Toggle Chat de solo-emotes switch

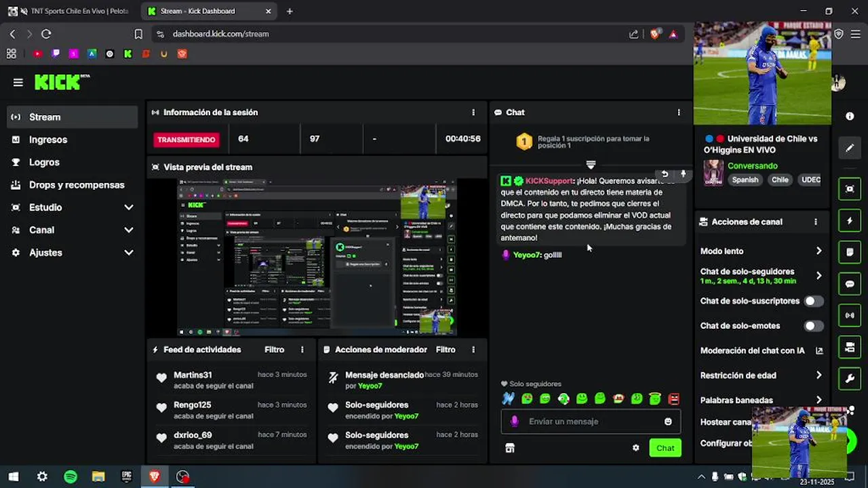tap(814, 326)
